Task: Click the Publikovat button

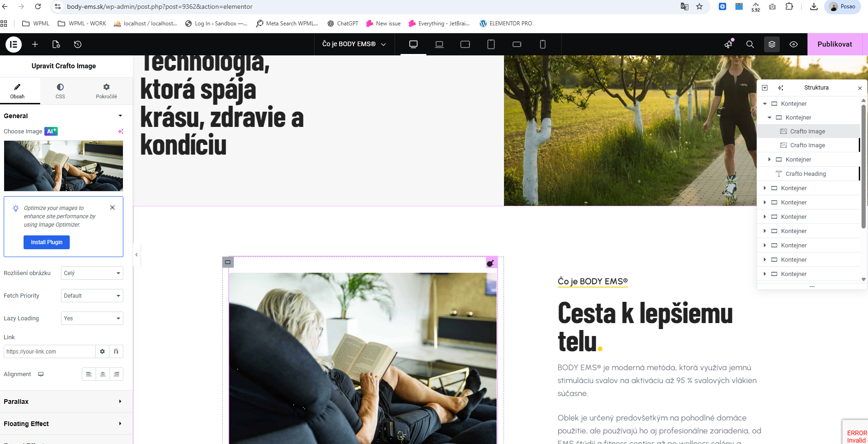Action: tap(835, 44)
